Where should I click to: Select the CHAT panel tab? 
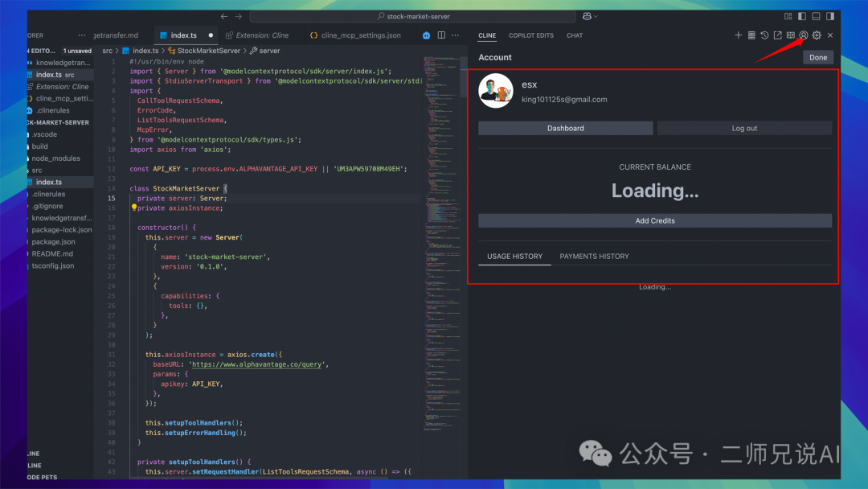(574, 35)
